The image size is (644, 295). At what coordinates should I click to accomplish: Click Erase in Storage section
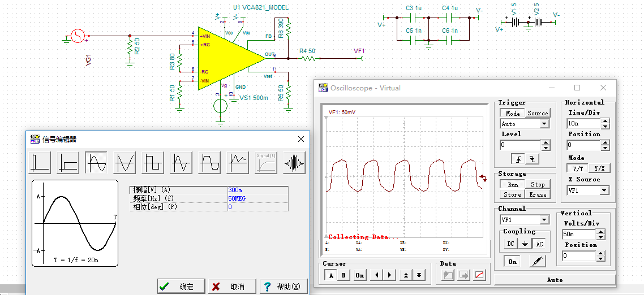538,194
